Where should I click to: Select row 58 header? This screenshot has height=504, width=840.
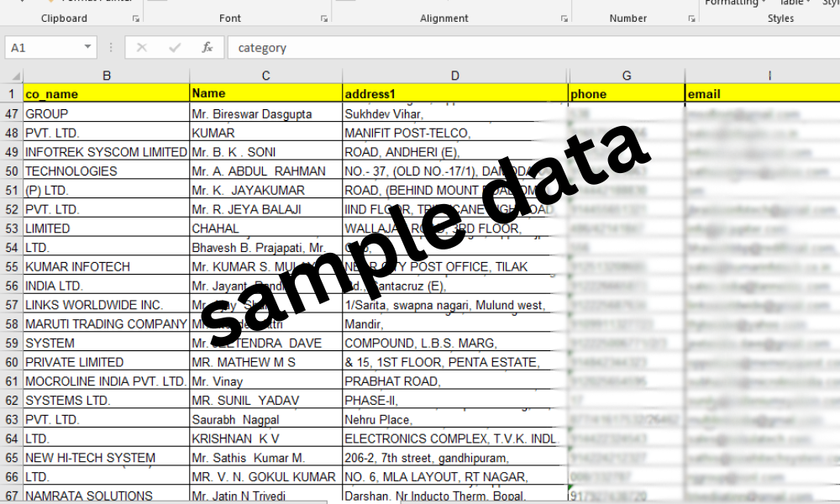pos(12,324)
